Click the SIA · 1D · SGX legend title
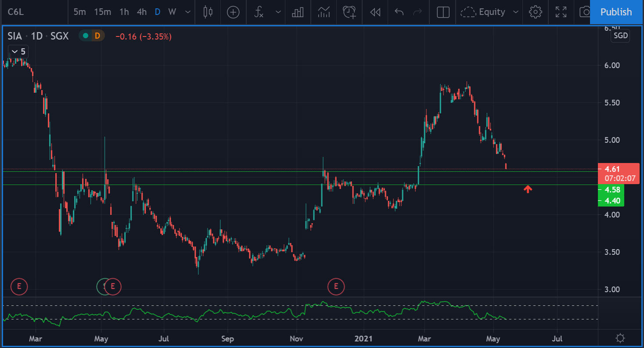The width and height of the screenshot is (644, 348). pyautogui.click(x=38, y=36)
